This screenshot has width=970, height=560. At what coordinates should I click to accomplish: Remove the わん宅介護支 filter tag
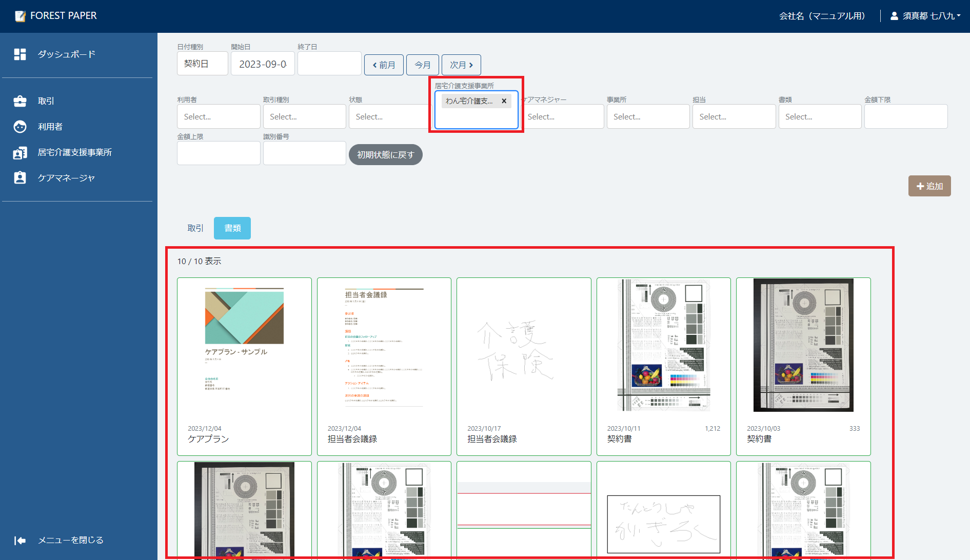point(504,101)
